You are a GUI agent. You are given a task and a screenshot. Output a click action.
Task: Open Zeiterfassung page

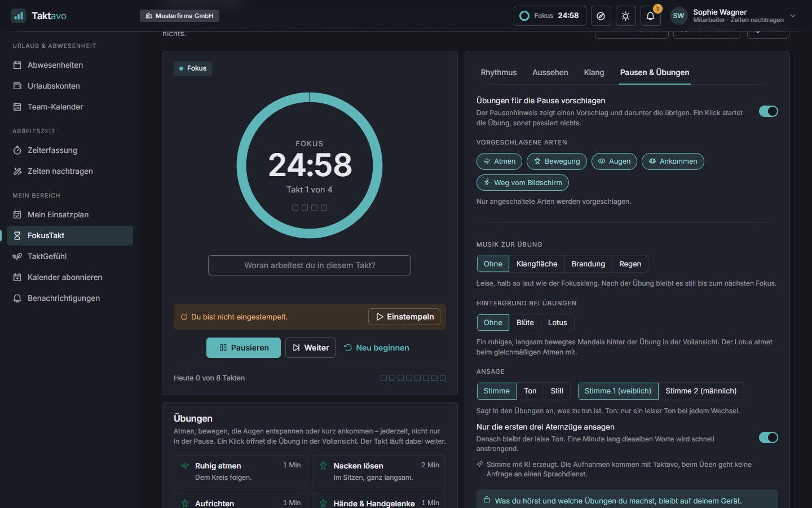pyautogui.click(x=70, y=150)
